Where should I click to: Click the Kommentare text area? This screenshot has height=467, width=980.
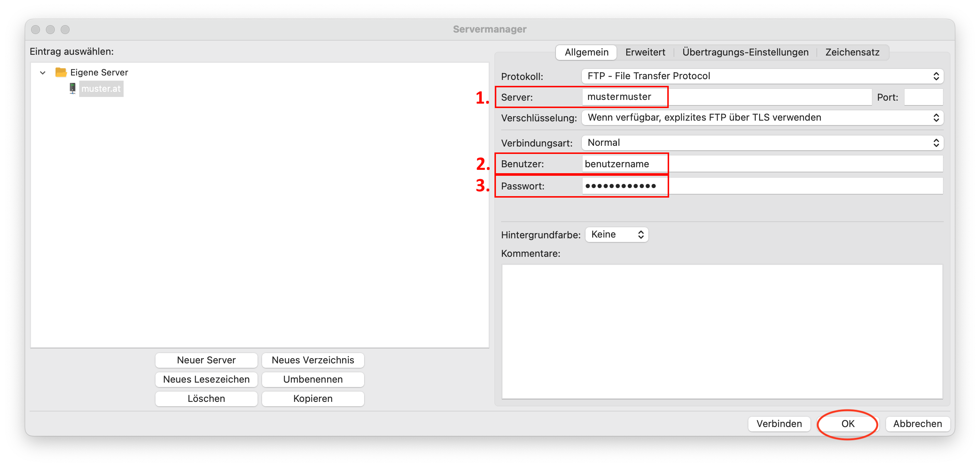pos(722,331)
